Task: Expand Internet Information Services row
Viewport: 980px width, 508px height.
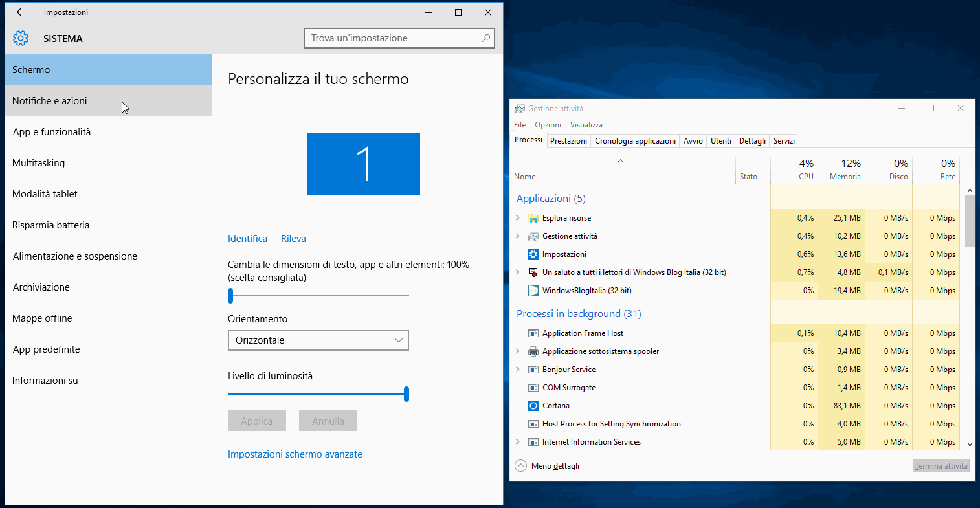Action: 518,442
